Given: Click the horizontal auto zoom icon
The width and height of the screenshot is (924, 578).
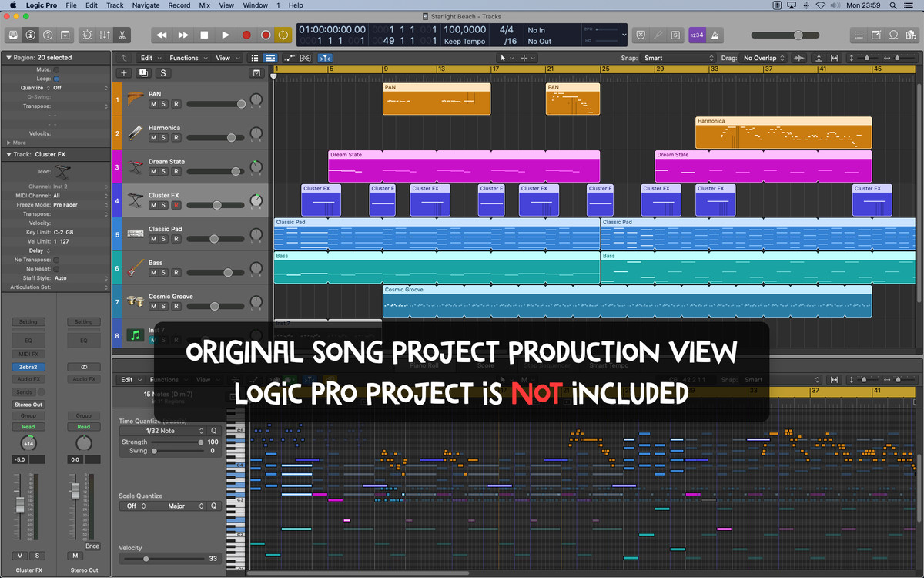Looking at the screenshot, I should click(835, 58).
